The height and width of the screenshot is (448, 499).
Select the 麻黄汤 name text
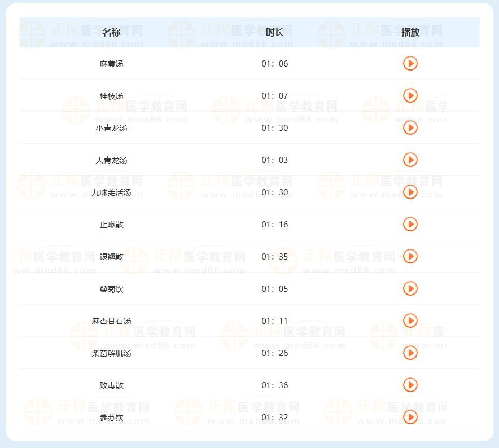(x=111, y=64)
